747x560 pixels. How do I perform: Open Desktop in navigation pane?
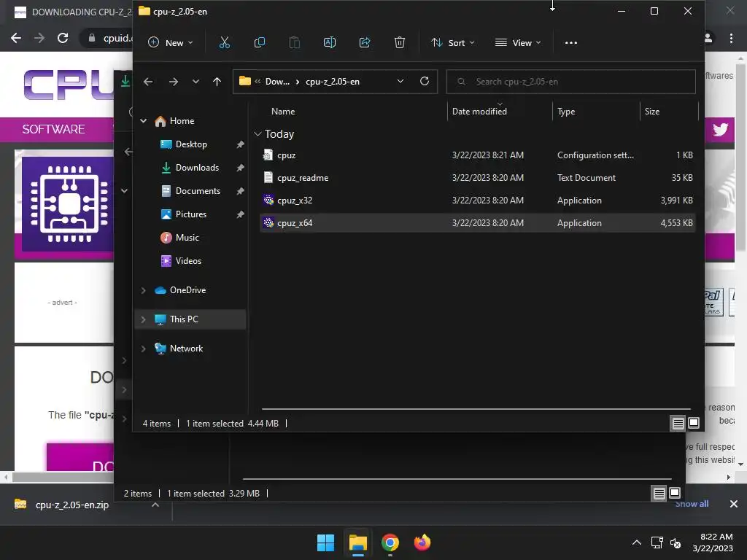[x=191, y=144]
